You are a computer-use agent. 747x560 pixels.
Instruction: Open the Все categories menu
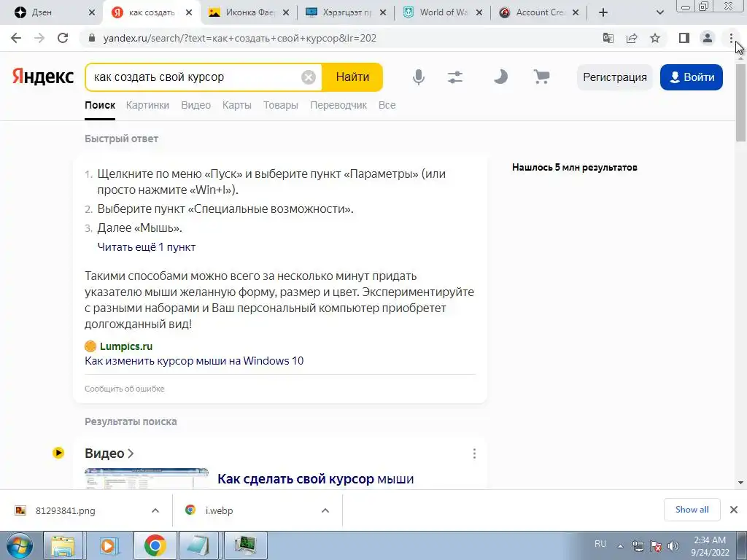pos(387,105)
